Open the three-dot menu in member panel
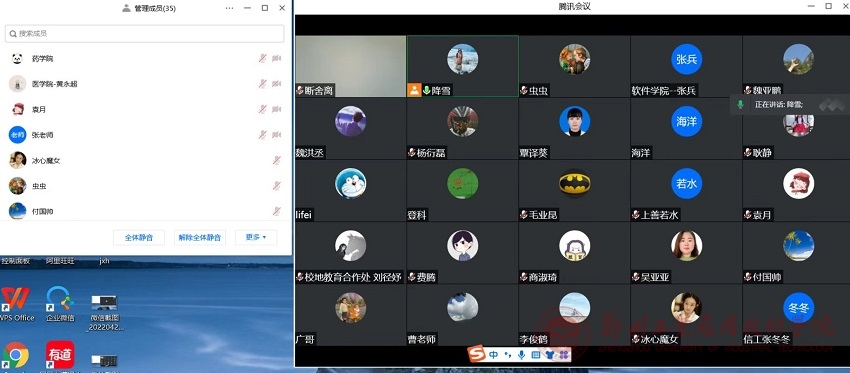 pyautogui.click(x=229, y=8)
